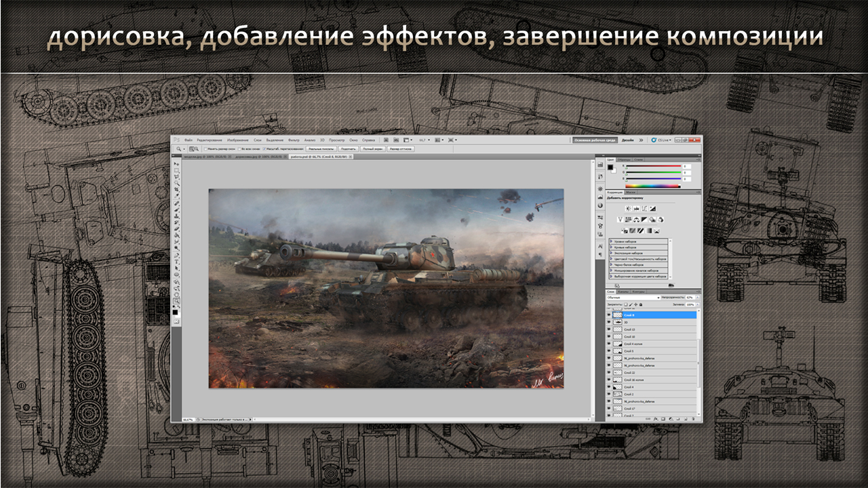Image resolution: width=868 pixels, height=488 pixels.
Task: Expand Черно-белое наборов presets
Action: tap(611, 264)
